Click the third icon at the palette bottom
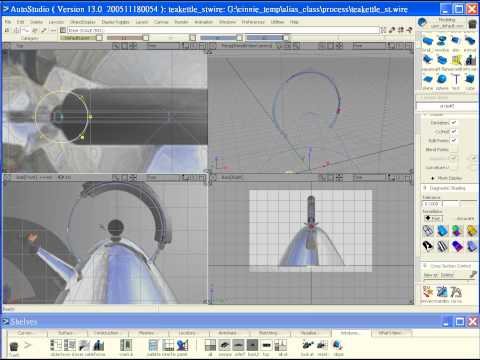The height and width of the screenshot is (360, 480). [x=456, y=292]
